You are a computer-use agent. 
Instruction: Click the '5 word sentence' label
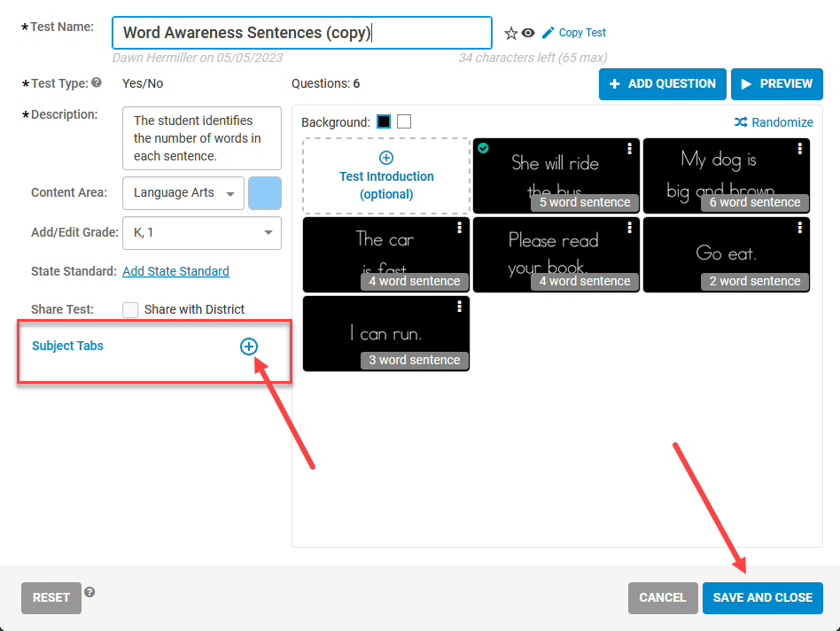click(585, 202)
